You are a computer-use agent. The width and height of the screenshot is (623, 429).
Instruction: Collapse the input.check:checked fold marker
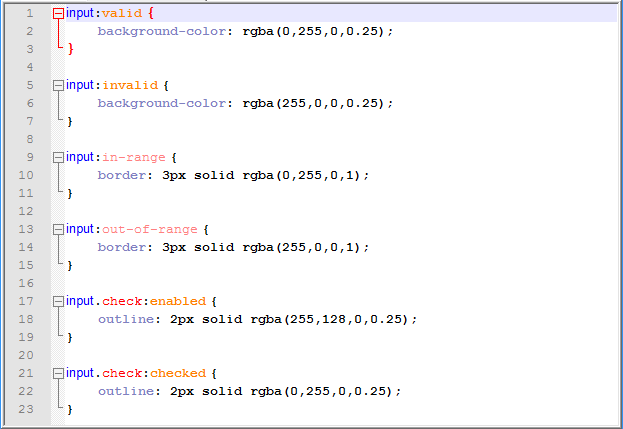coord(58,373)
